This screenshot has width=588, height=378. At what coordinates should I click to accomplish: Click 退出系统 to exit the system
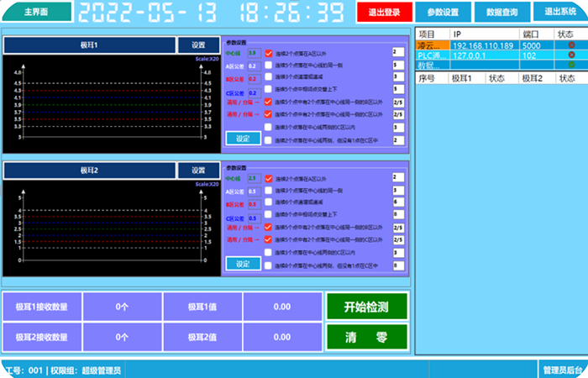(560, 12)
